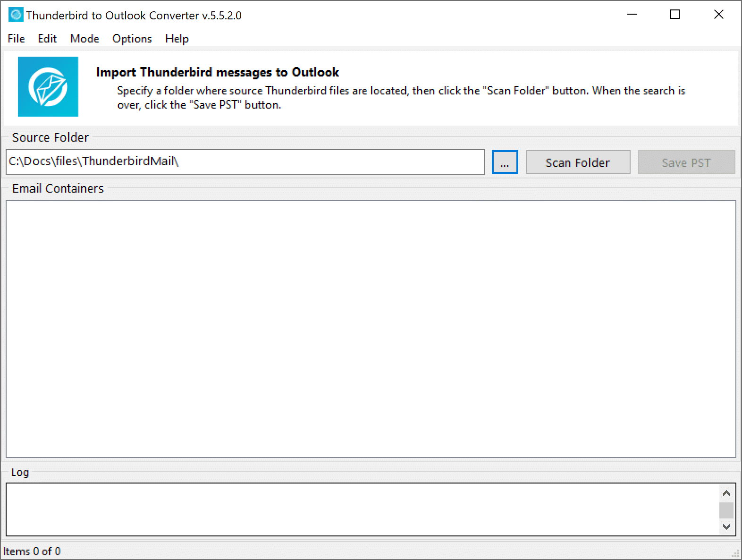Click inside the Email Containers list
Viewport: 742px width, 560px height.
coord(371,329)
